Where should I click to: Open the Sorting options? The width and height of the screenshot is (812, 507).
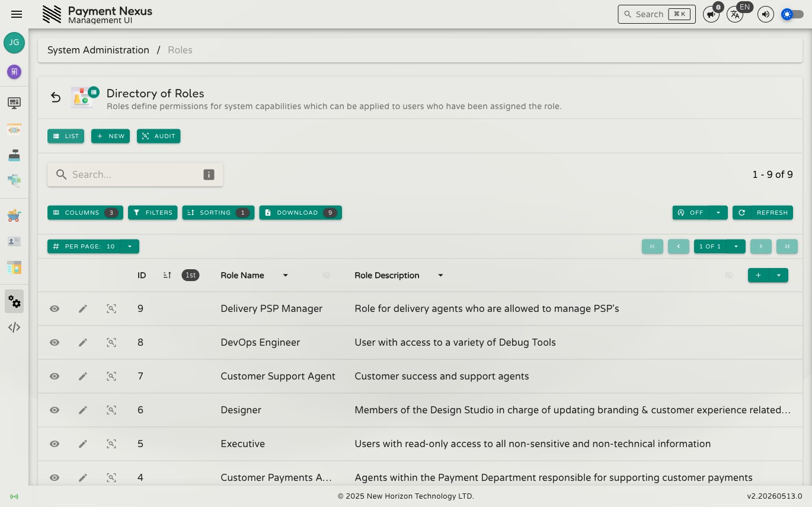218,212
